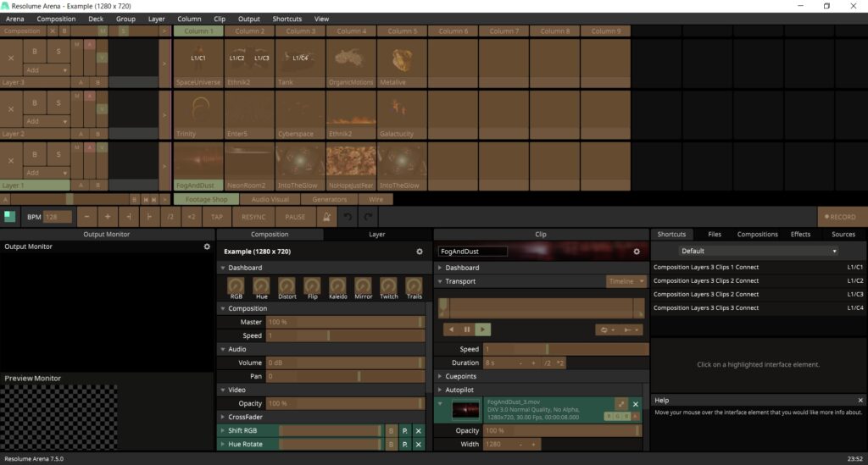Open Layer 1 Add blend dropdown
The width and height of the screenshot is (868, 465).
[47, 173]
